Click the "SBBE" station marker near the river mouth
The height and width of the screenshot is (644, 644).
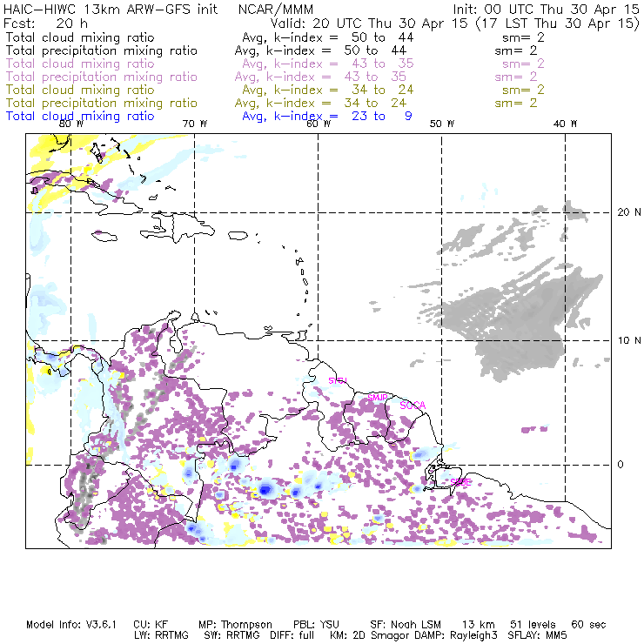point(460,482)
